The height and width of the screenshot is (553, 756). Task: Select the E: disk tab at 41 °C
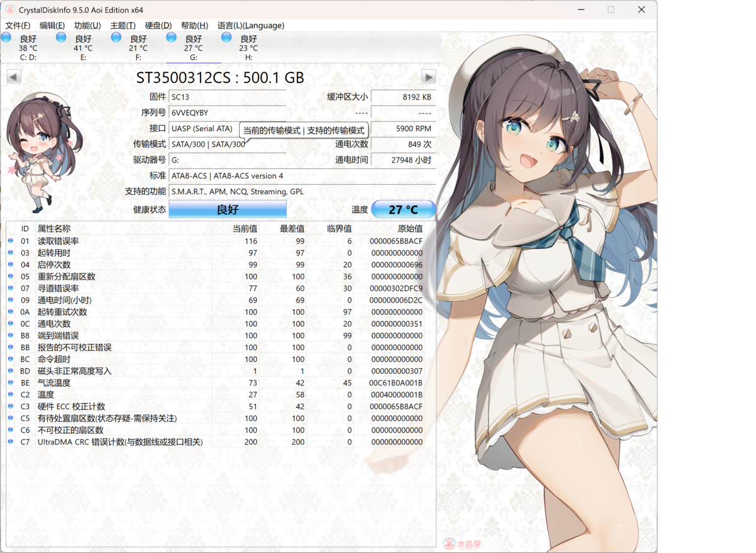coord(83,47)
